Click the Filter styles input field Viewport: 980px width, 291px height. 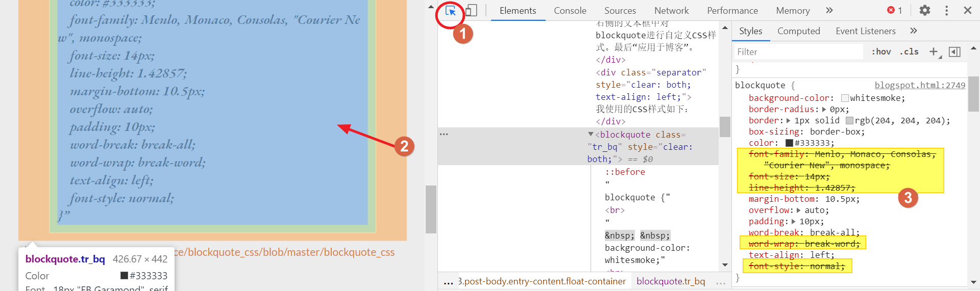coord(798,51)
